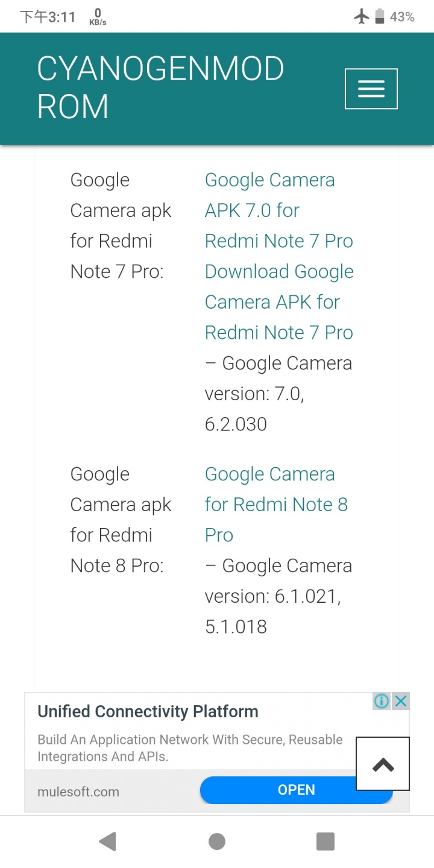This screenshot has height=868, width=434.
Task: Tap the Android home circle button
Action: tap(217, 841)
